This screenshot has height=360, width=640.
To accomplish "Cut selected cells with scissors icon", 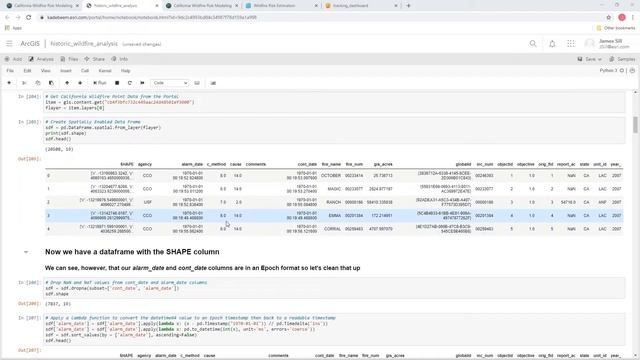I will pos(24,83).
